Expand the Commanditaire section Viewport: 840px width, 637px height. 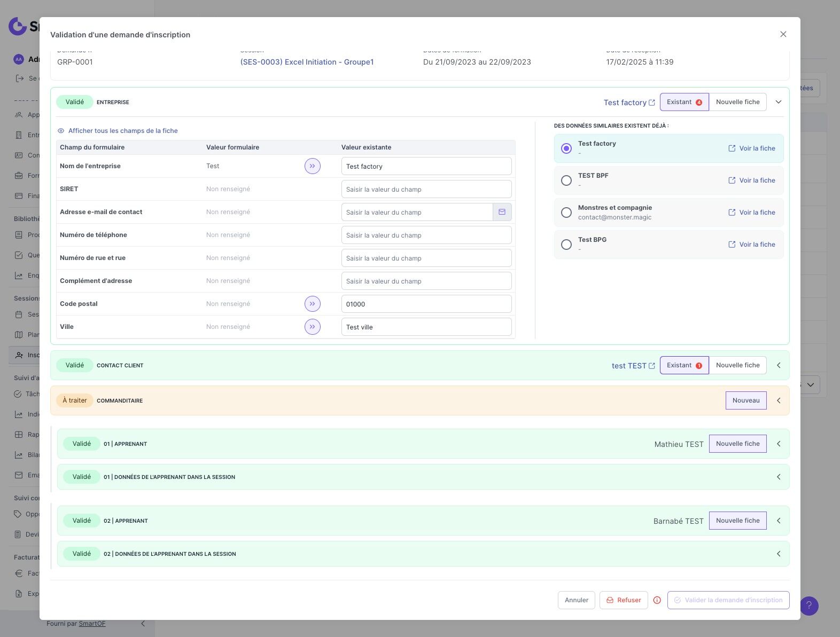pyautogui.click(x=779, y=400)
